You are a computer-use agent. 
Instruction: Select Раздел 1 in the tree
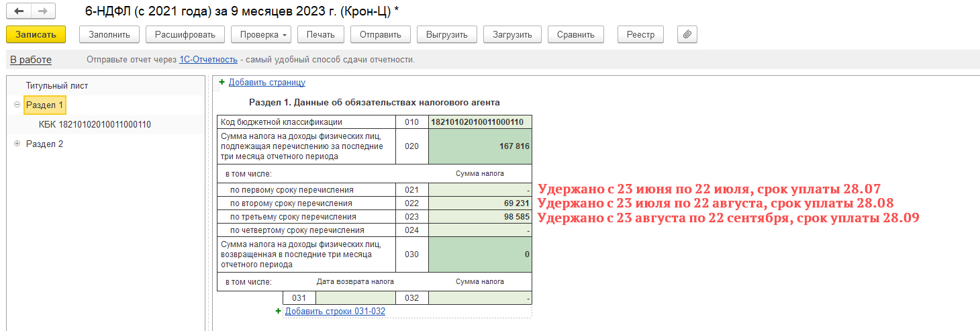(x=45, y=105)
